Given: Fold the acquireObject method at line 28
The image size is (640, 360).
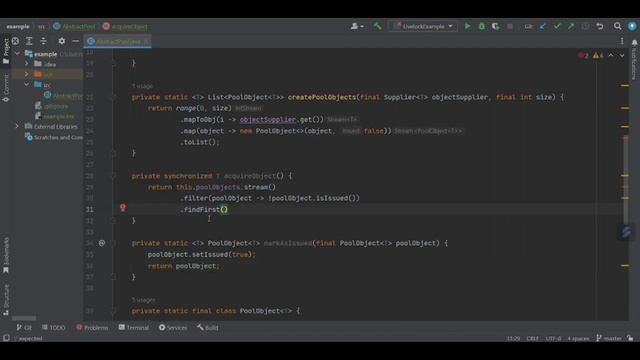Looking at the screenshot, I should (114, 176).
